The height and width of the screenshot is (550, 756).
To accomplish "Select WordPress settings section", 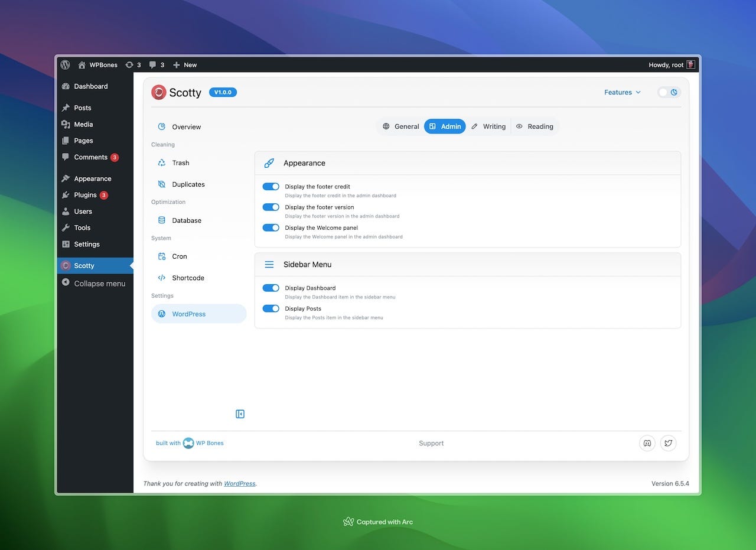I will pos(198,314).
